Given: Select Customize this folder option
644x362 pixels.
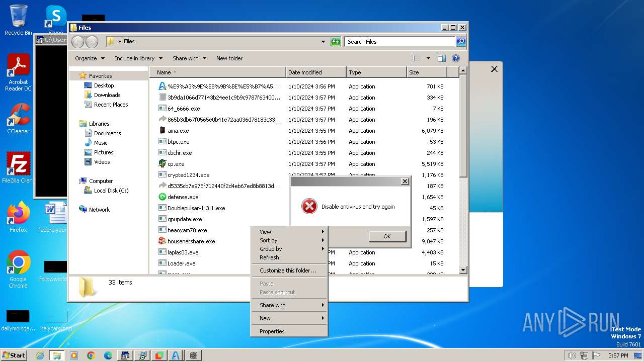Looking at the screenshot, I should 289,270.
